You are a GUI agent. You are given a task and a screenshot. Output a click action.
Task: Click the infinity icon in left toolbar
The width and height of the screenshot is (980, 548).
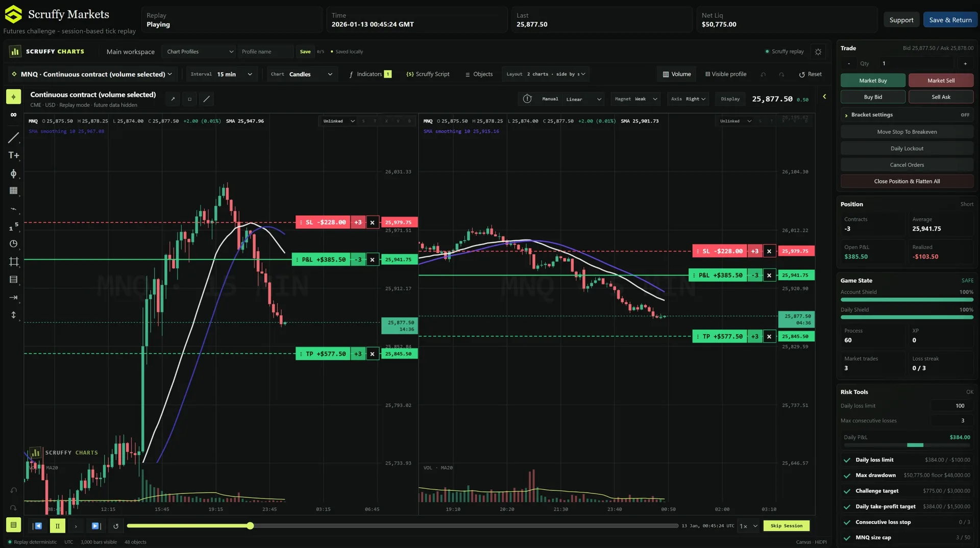coord(13,115)
